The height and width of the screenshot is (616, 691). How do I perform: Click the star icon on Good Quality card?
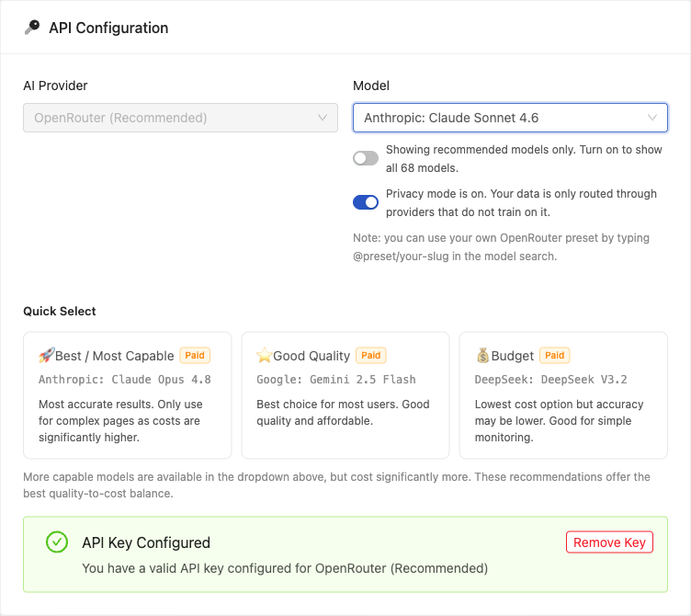[264, 356]
